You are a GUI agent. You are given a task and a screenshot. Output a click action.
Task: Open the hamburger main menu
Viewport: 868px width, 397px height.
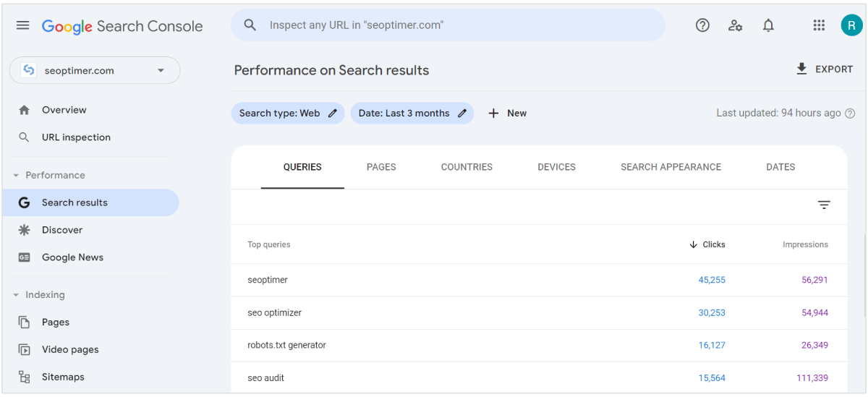tap(23, 25)
